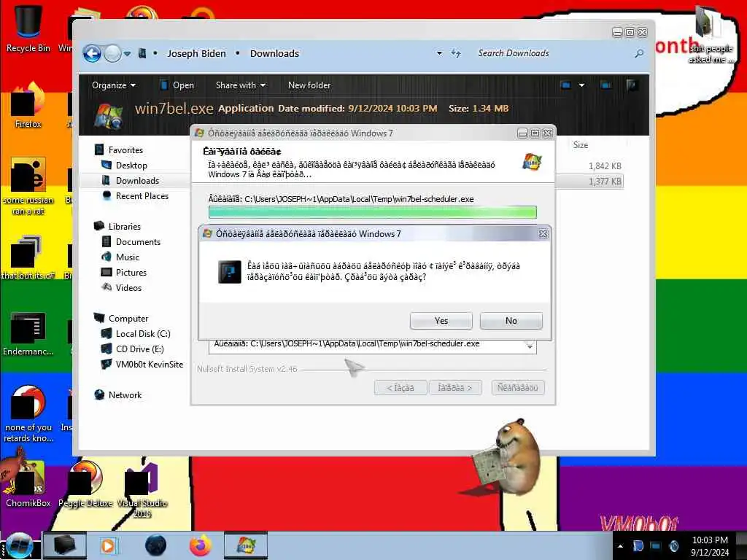Click the green installer progress bar
The image size is (747, 560).
pyautogui.click(x=372, y=212)
